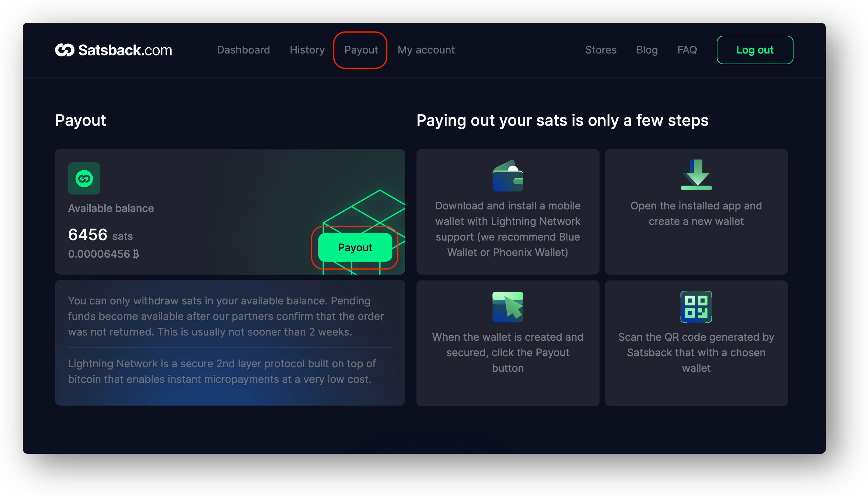Click 'Scan the QR code' step text
This screenshot has width=868, height=496.
pos(696,353)
